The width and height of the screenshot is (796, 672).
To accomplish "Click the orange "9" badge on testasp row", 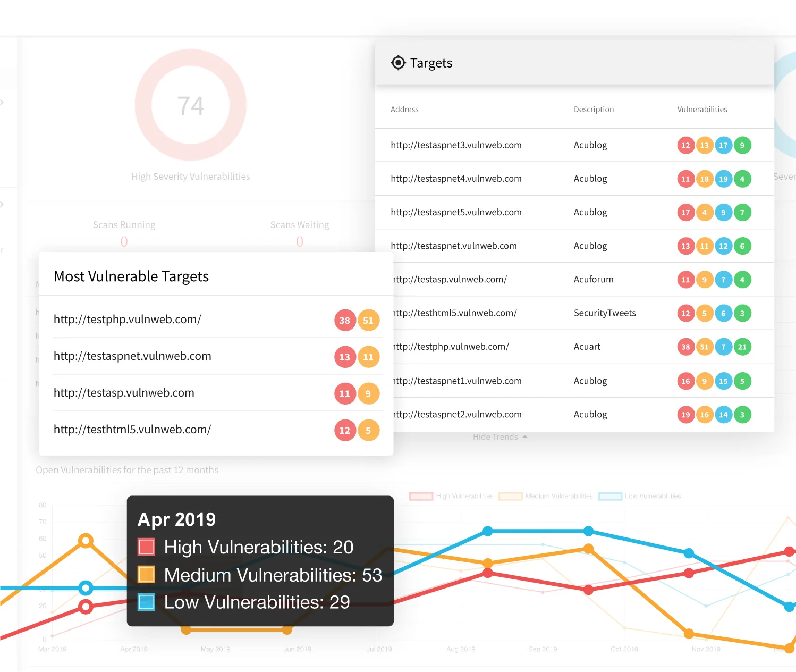I will point(369,393).
